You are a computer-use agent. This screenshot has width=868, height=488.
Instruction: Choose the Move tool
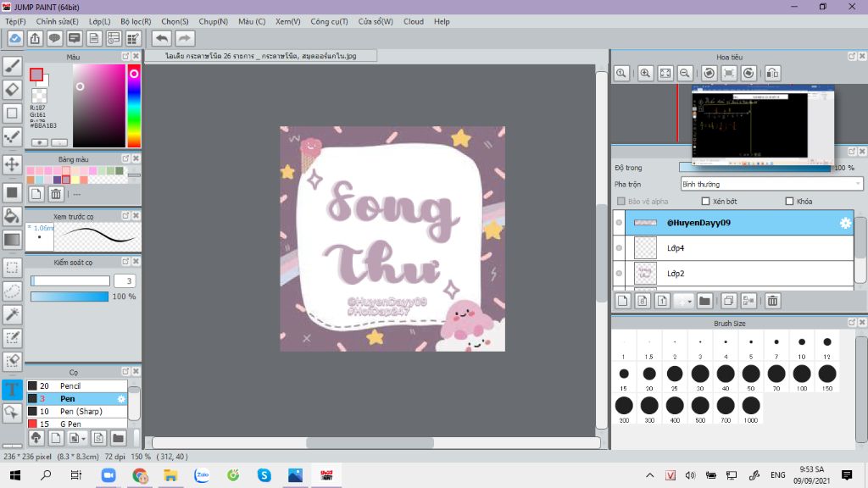click(12, 164)
